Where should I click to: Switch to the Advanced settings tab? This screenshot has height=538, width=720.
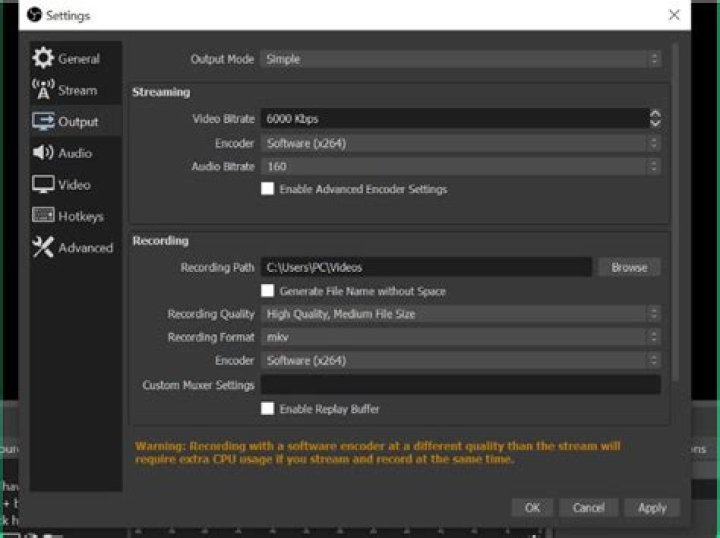(x=76, y=247)
